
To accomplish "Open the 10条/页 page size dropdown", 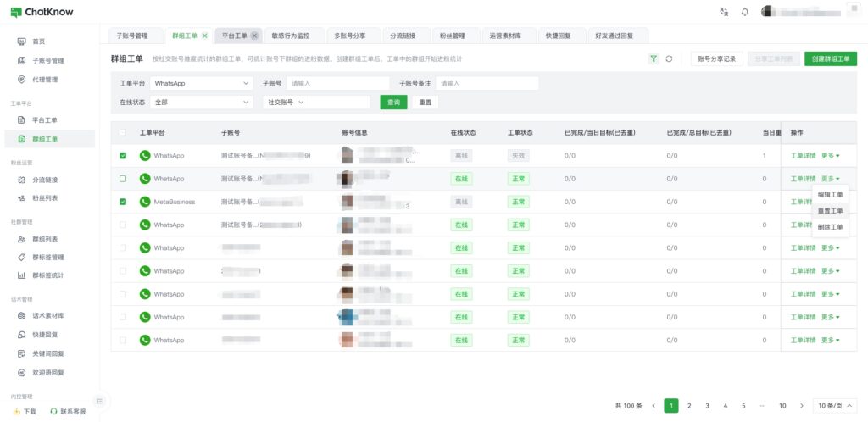I will (835, 406).
